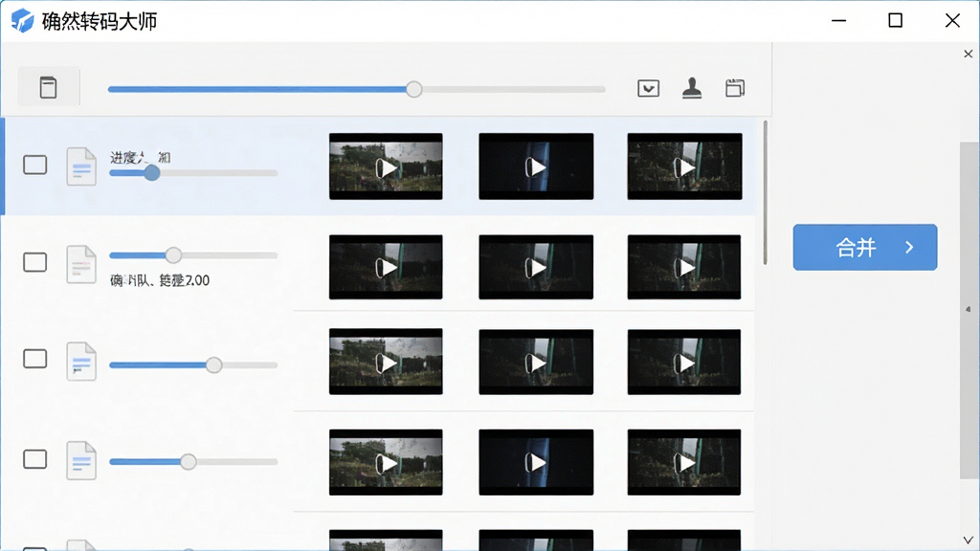980x551 pixels.
Task: Click the file icon in the second row
Action: 81,264
